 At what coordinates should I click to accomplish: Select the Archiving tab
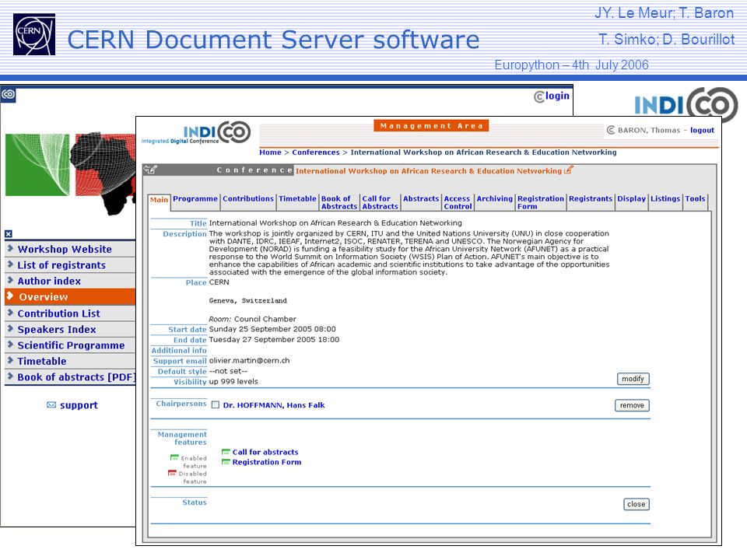coord(495,198)
